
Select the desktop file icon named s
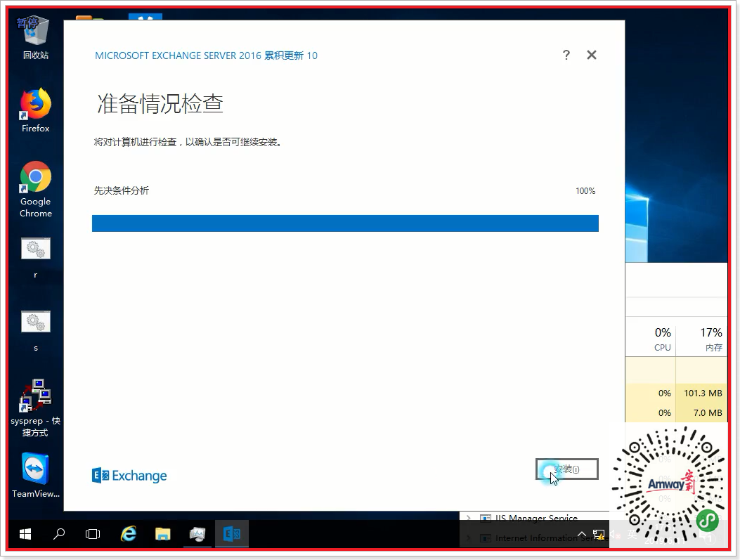click(35, 331)
